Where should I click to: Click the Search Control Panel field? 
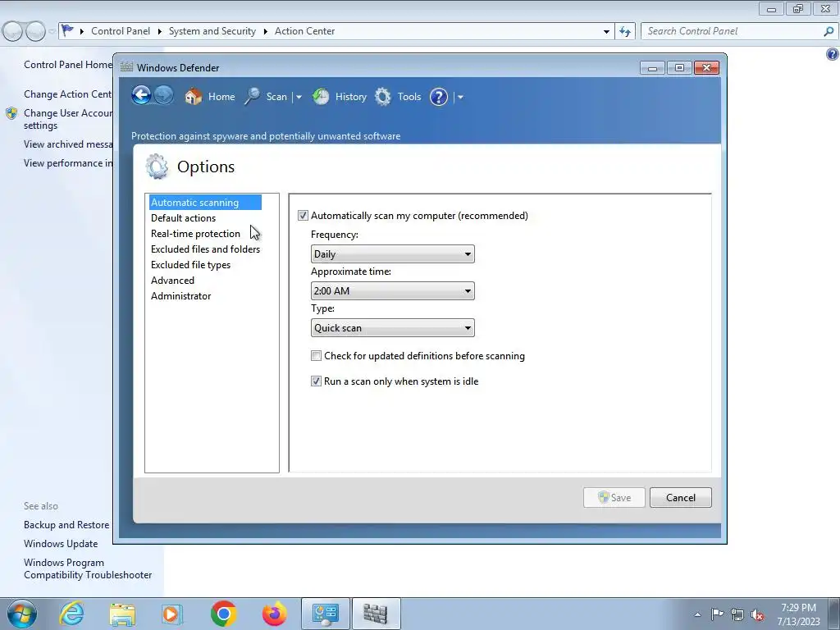click(733, 31)
